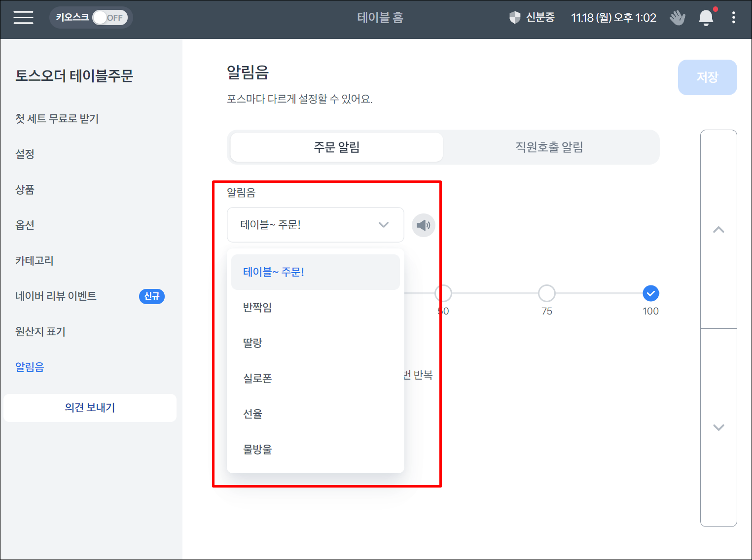
Task: Choose 반짝임 from the sound list
Action: (257, 308)
